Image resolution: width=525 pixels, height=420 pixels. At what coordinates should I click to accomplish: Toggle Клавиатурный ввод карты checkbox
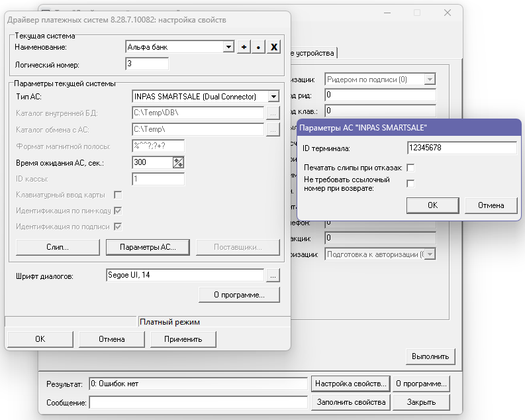pyautogui.click(x=118, y=195)
